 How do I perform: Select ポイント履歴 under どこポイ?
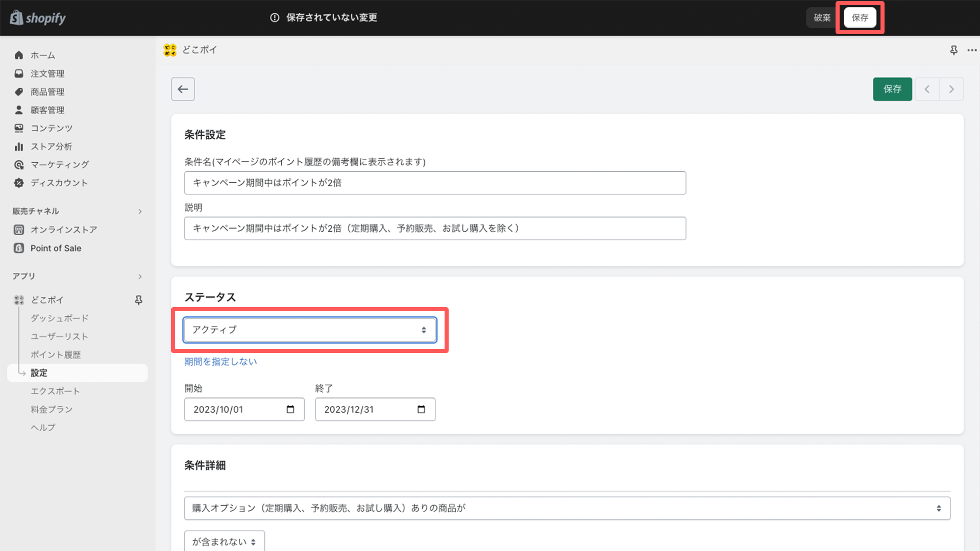point(56,355)
